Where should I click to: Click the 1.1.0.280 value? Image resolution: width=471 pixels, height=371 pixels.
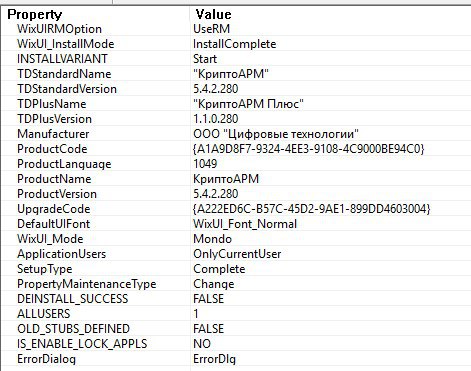pyautogui.click(x=216, y=119)
